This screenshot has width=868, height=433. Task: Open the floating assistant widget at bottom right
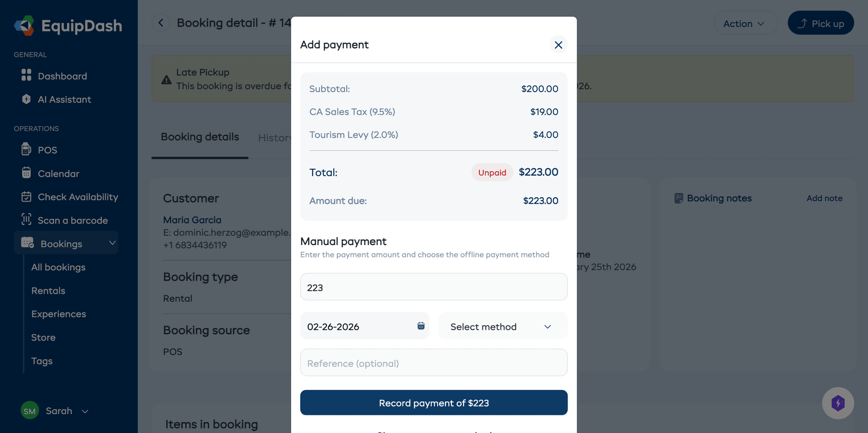(838, 403)
